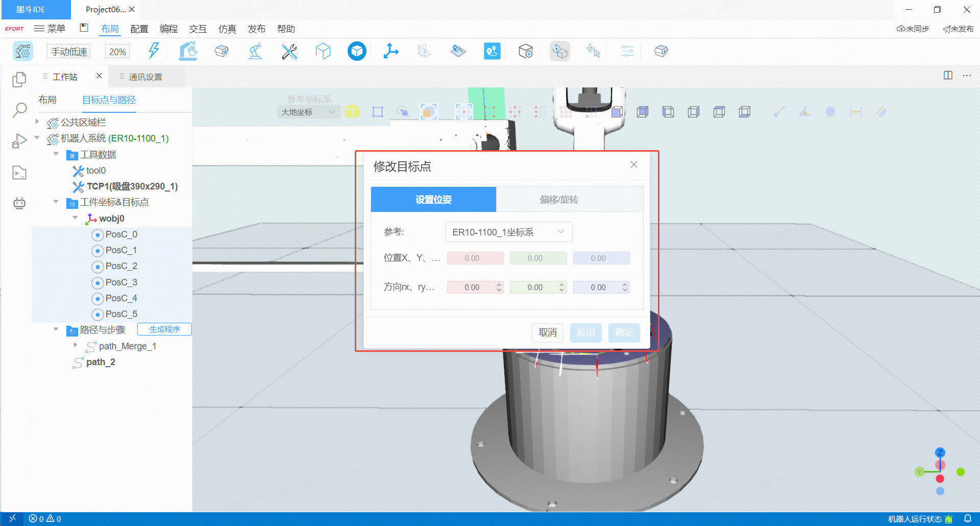Click the 生成程序 button
Screen dimensions: 980x526
click(x=164, y=329)
